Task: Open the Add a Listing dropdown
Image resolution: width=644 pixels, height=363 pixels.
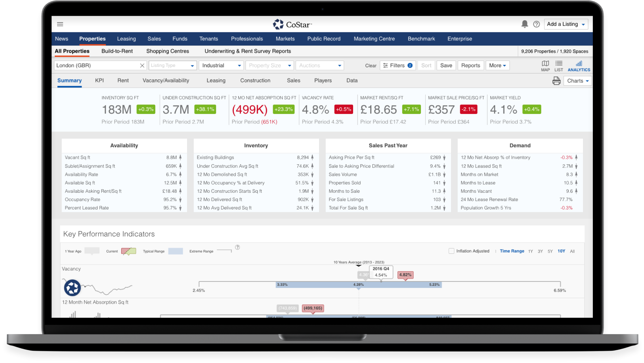Action: [x=566, y=24]
